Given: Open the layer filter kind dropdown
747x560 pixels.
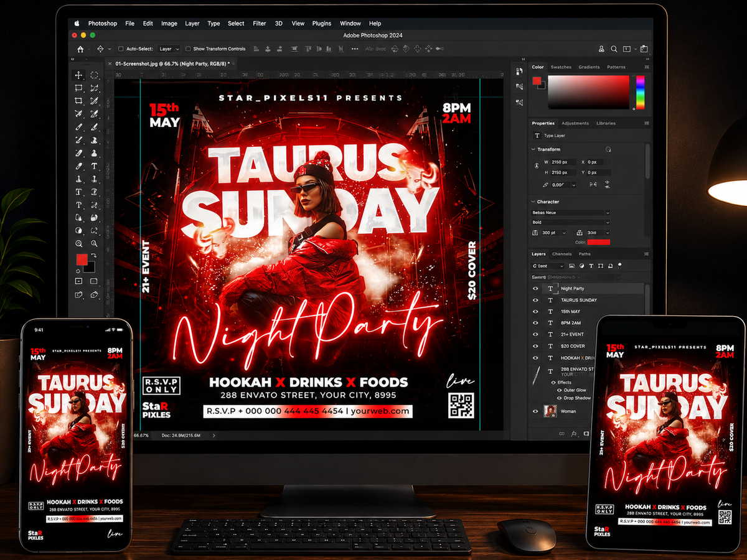Looking at the screenshot, I should [547, 266].
